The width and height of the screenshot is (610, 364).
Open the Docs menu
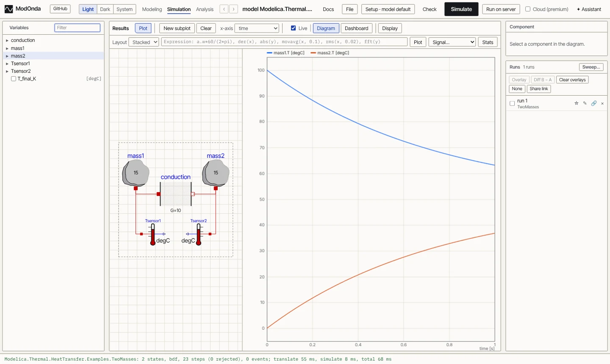tap(328, 9)
